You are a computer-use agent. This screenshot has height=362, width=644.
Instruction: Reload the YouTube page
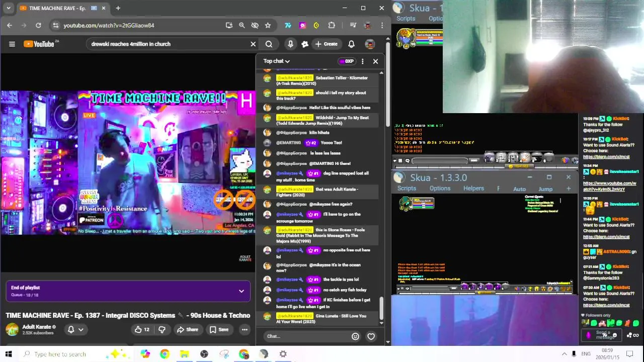(38, 25)
